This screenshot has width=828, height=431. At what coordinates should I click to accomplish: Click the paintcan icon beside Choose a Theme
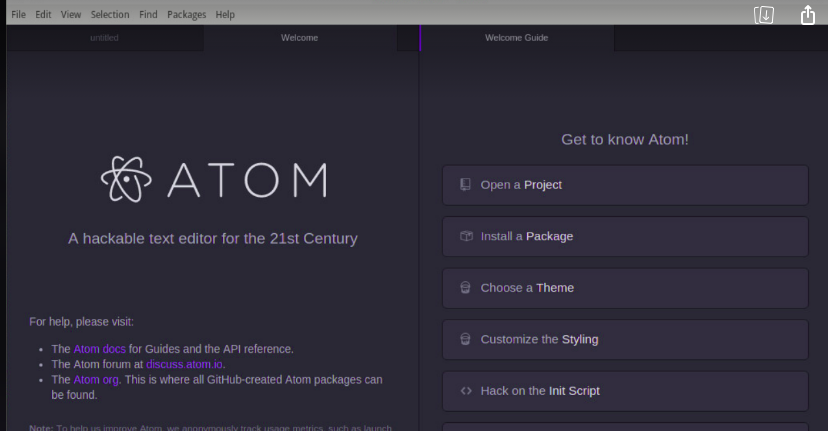(465, 287)
